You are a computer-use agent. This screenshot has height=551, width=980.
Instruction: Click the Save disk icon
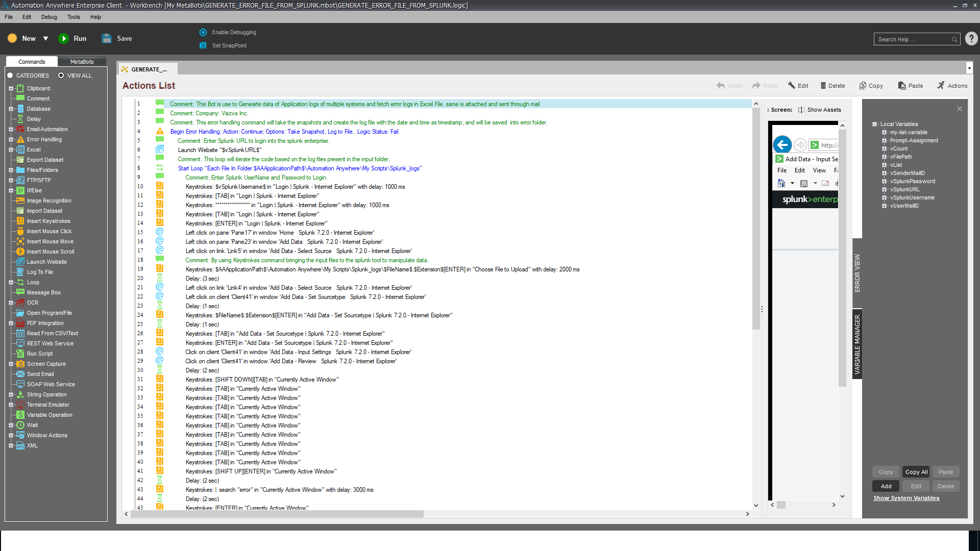click(x=106, y=38)
